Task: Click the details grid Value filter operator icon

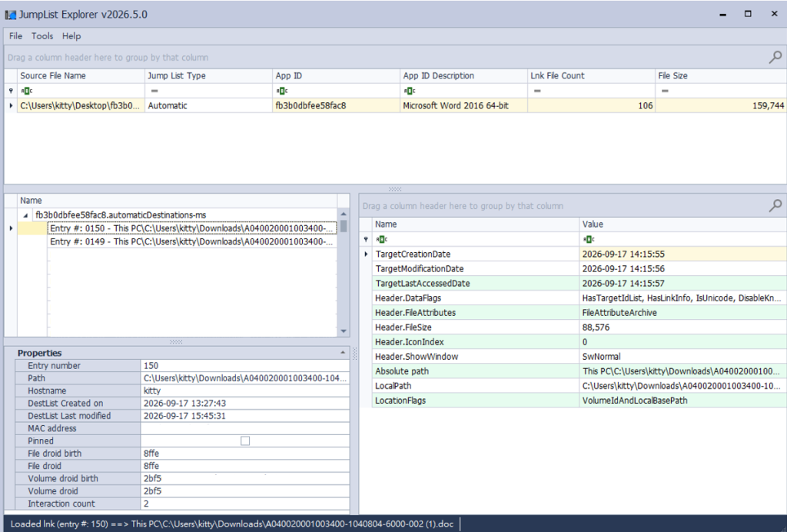Action: (588, 239)
